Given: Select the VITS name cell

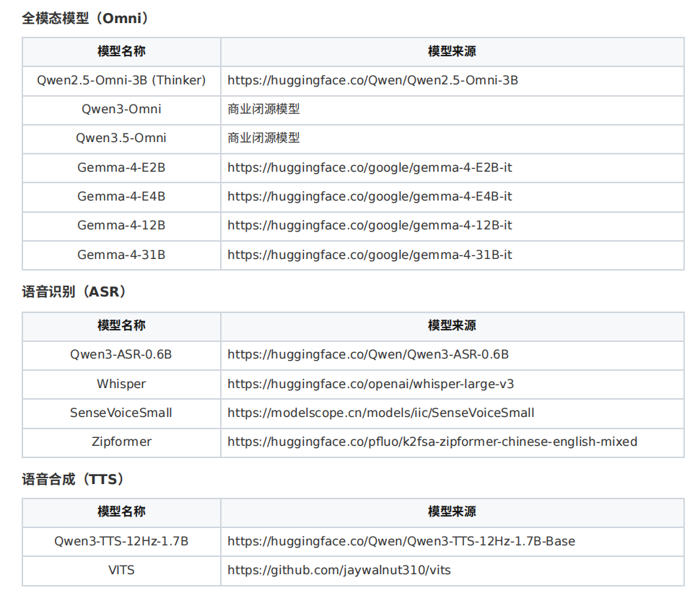Looking at the screenshot, I should pos(121,571).
